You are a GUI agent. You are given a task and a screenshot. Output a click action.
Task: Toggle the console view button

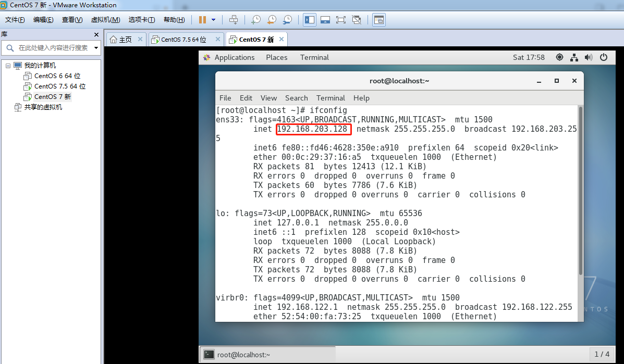pyautogui.click(x=379, y=20)
